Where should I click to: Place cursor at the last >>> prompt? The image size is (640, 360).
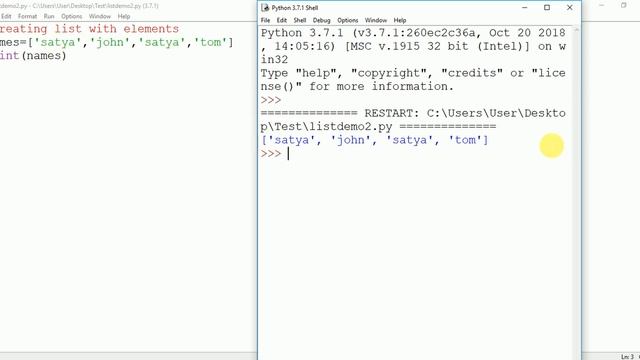coord(289,154)
